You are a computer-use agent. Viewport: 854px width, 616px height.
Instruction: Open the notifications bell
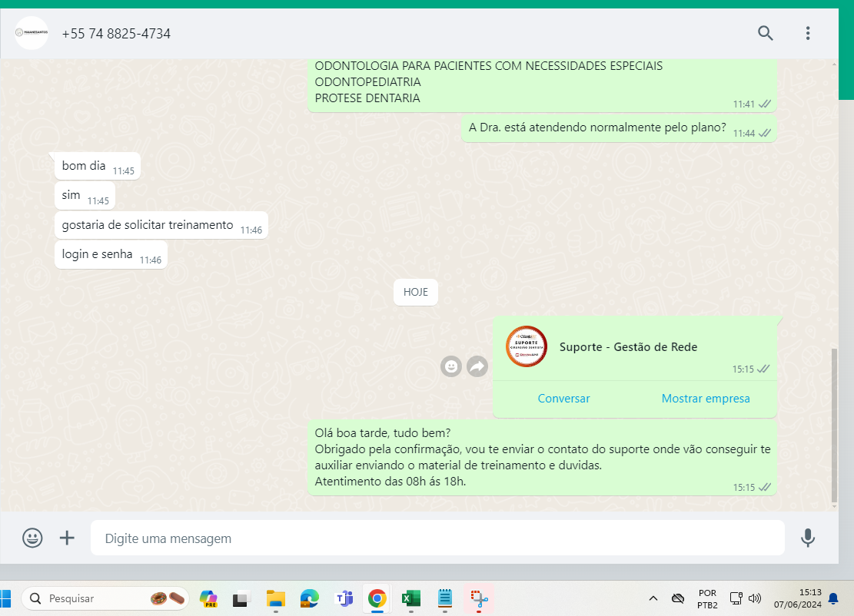pyautogui.click(x=833, y=598)
